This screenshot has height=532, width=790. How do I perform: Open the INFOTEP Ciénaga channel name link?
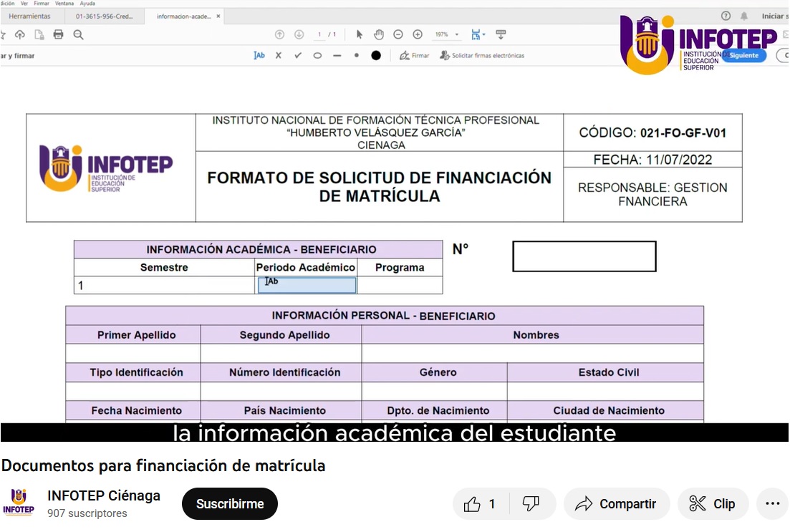[x=104, y=495]
